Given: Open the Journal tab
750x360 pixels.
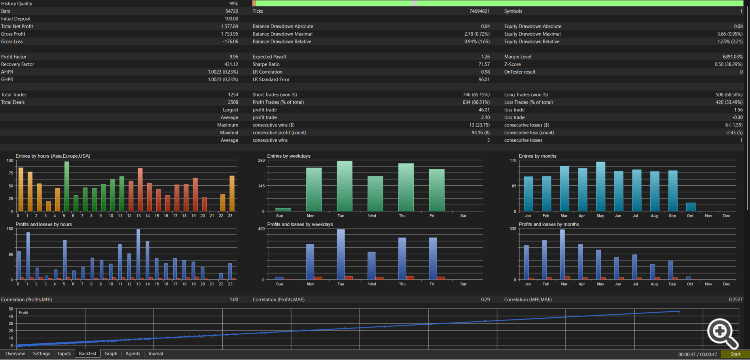Looking at the screenshot, I should click(156, 354).
